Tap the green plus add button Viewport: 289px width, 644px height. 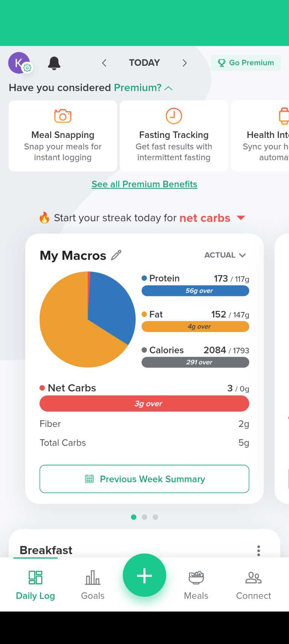pyautogui.click(x=144, y=575)
